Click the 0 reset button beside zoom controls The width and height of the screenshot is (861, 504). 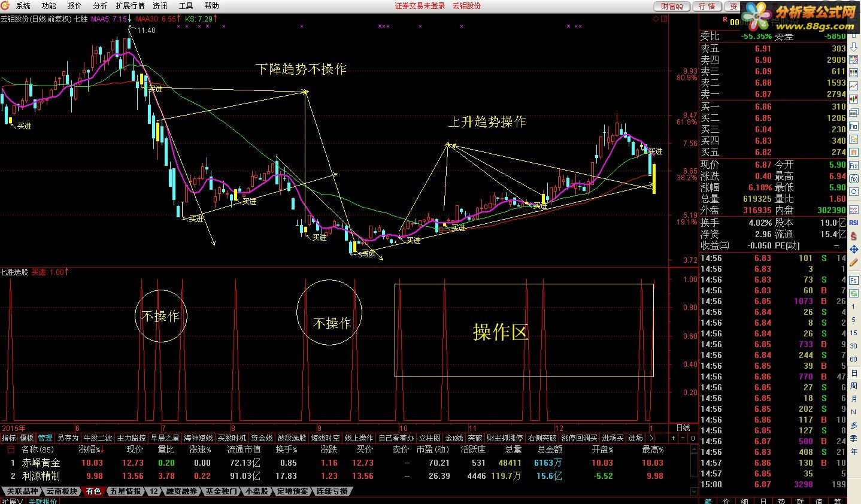pyautogui.click(x=693, y=438)
